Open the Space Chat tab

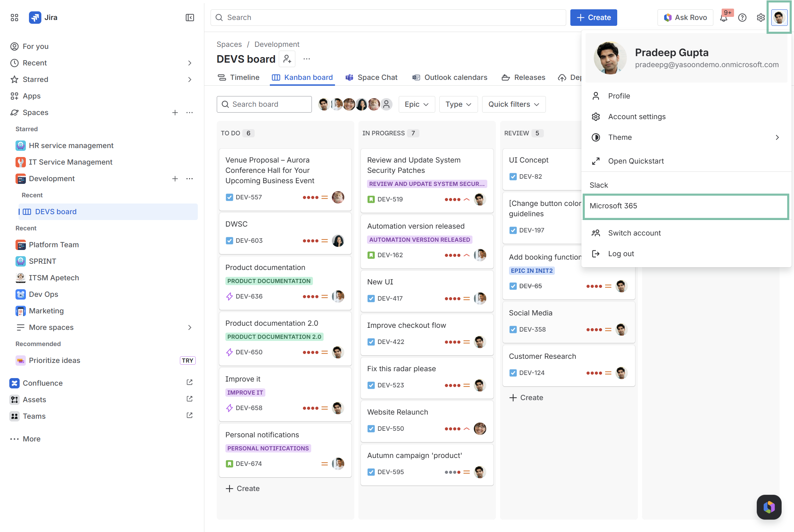tap(371, 77)
